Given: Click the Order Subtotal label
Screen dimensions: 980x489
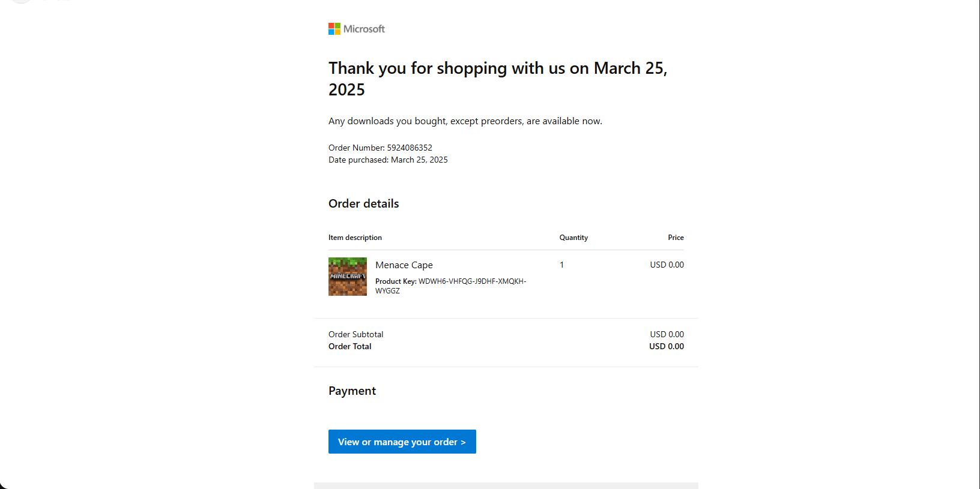Looking at the screenshot, I should tap(355, 334).
